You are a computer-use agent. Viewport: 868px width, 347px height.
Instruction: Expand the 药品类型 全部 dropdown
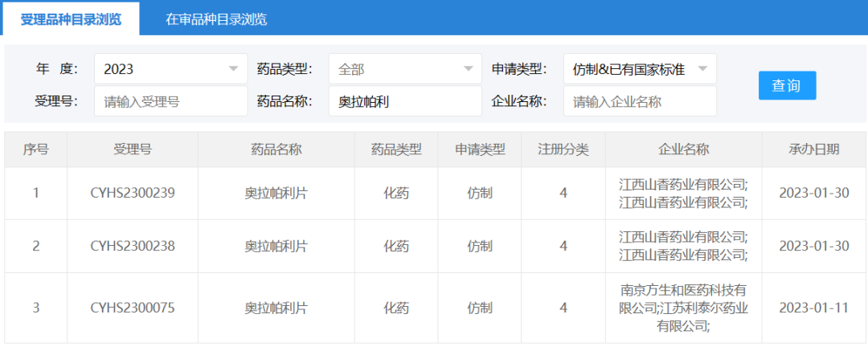click(404, 68)
